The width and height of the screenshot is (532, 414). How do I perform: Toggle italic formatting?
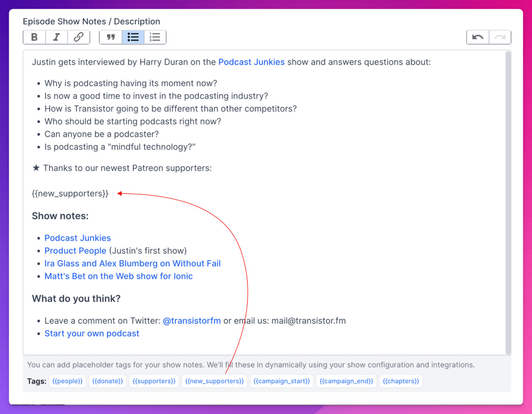pos(56,37)
